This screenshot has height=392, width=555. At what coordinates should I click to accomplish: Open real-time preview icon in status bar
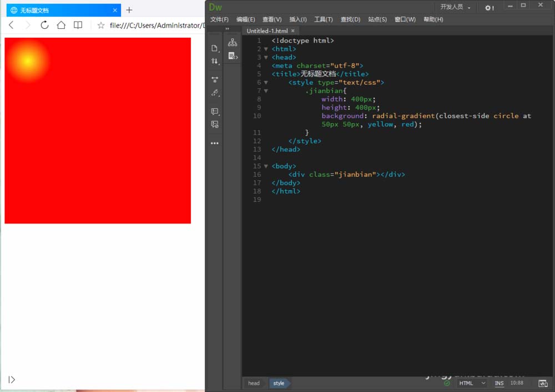pyautogui.click(x=543, y=383)
